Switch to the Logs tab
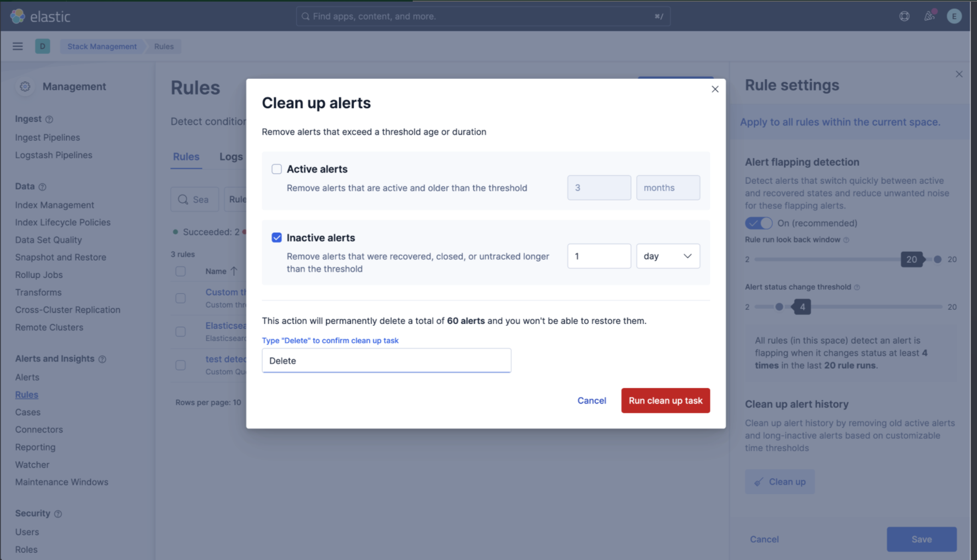Screen dimensions: 977x560 coord(230,157)
